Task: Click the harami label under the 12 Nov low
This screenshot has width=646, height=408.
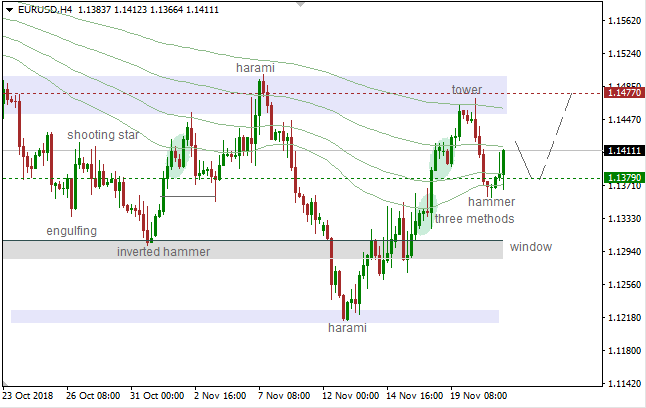Action: click(350, 328)
